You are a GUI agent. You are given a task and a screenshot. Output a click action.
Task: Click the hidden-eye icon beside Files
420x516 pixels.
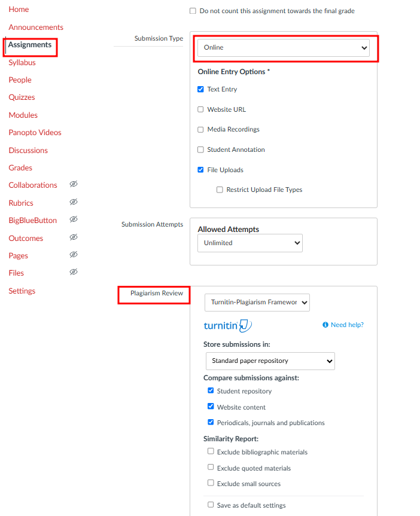(x=74, y=272)
